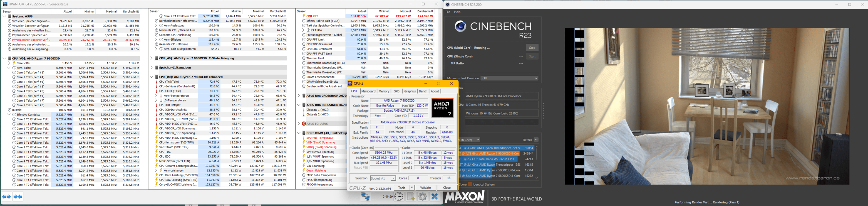This screenshot has height=206, width=868.
Task: Select the Thermal Limit sensor row
Action: point(368,58)
